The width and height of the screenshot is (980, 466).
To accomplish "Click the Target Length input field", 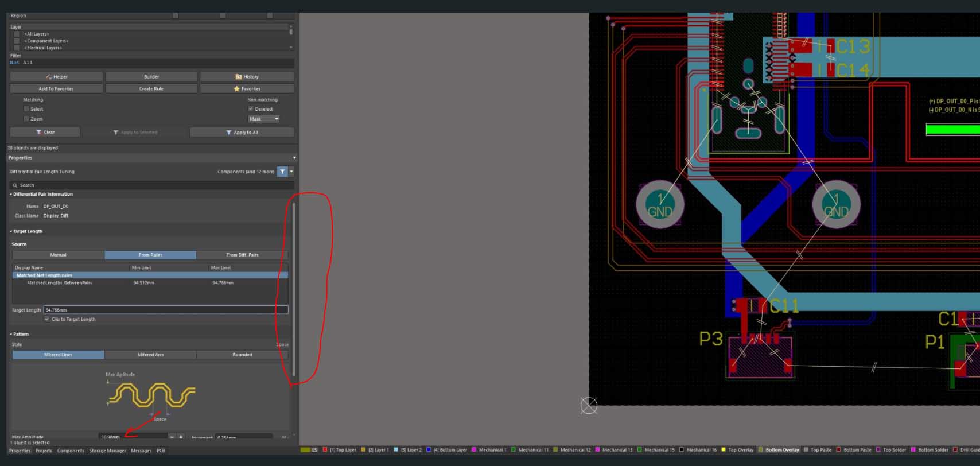I will 165,310.
